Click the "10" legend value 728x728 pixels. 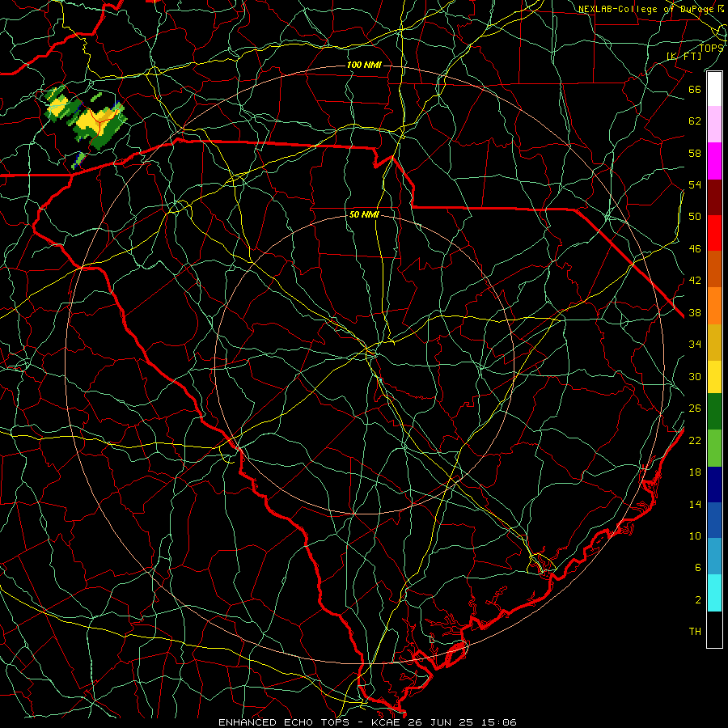coord(695,536)
